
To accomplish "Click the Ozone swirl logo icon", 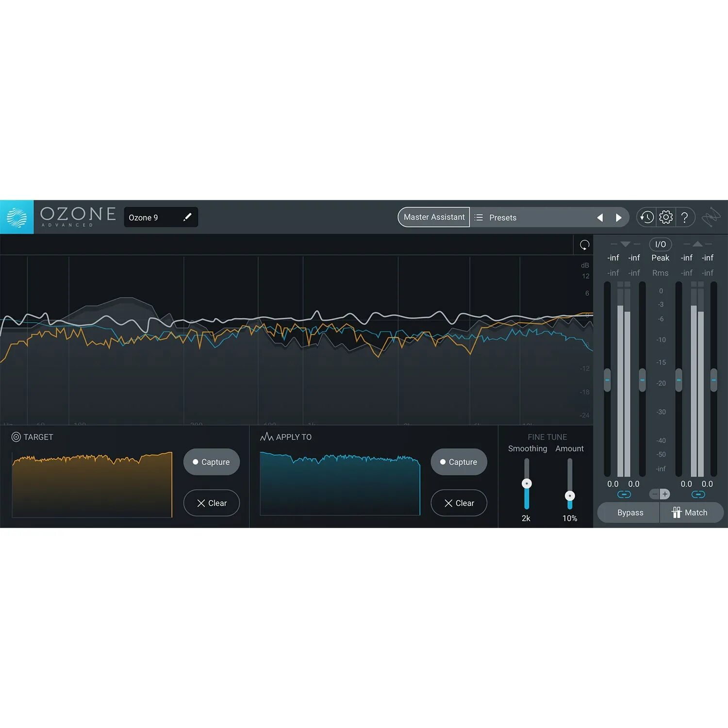I will pos(17,217).
